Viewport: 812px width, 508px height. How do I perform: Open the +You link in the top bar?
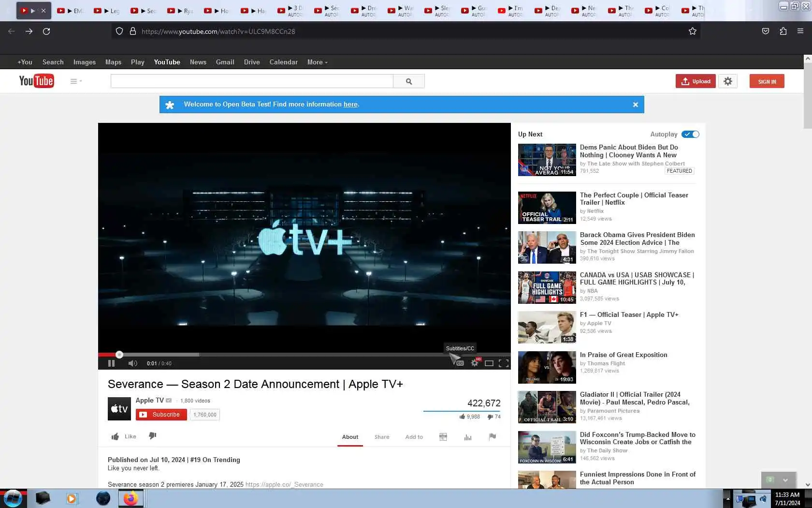point(25,62)
